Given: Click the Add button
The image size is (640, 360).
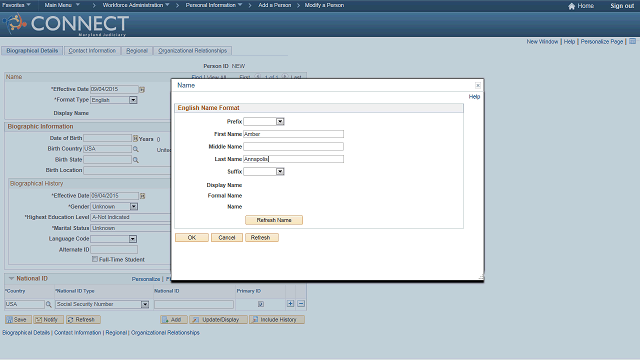Looking at the screenshot, I should click(x=173, y=320).
